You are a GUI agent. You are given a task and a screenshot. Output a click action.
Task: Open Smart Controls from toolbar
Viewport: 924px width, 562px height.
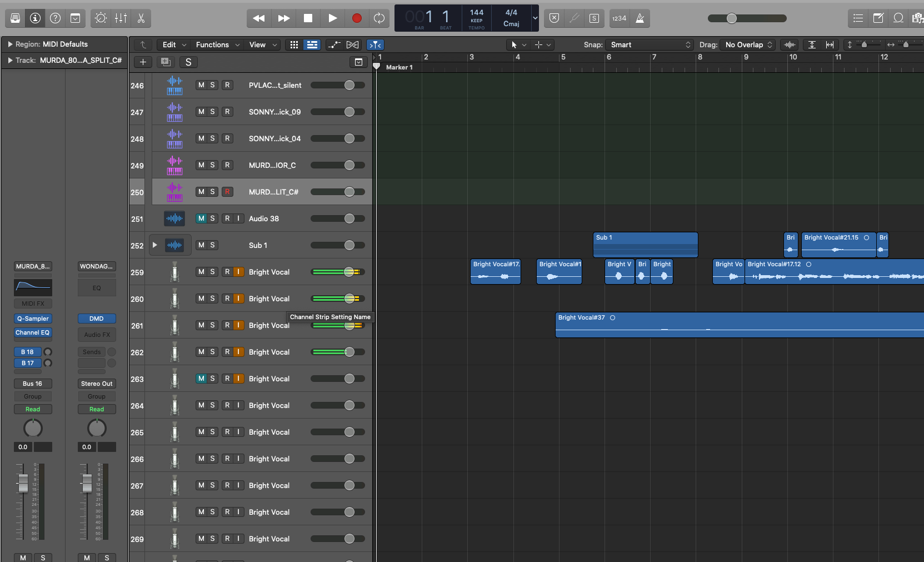click(x=101, y=18)
